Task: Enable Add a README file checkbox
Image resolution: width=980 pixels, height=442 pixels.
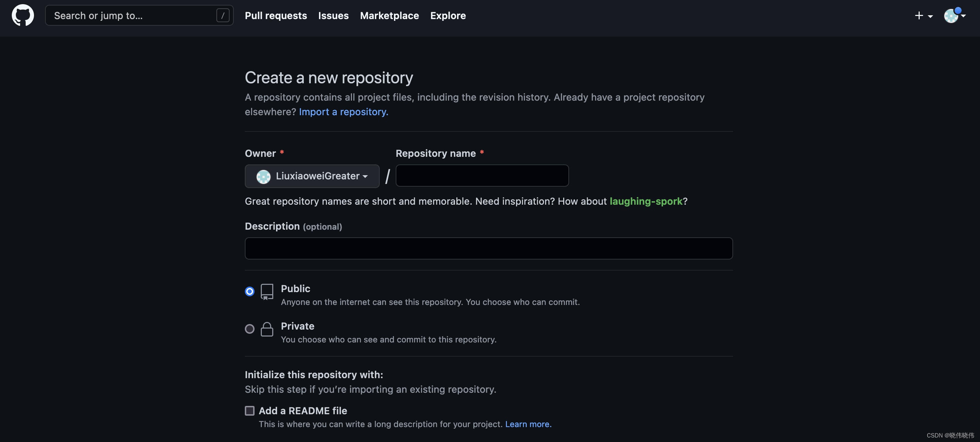Action: [250, 410]
